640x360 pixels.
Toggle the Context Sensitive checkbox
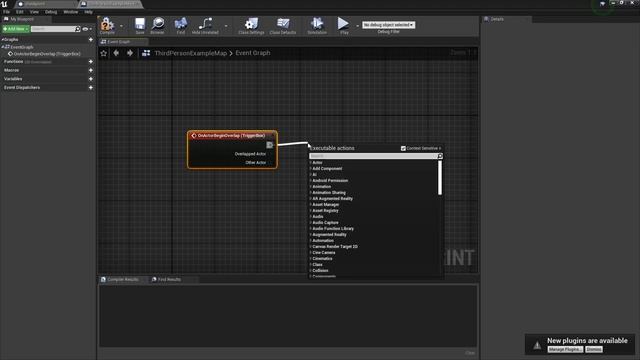coord(403,148)
